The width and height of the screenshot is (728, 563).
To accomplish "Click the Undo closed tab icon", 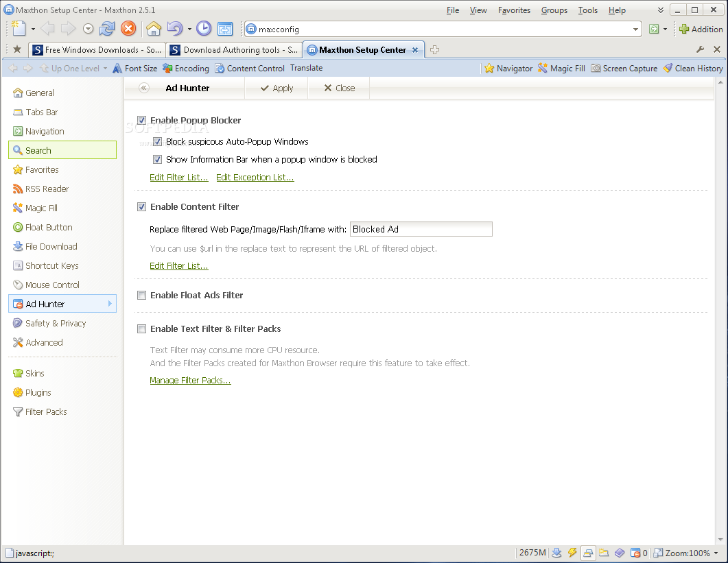I will tap(174, 29).
